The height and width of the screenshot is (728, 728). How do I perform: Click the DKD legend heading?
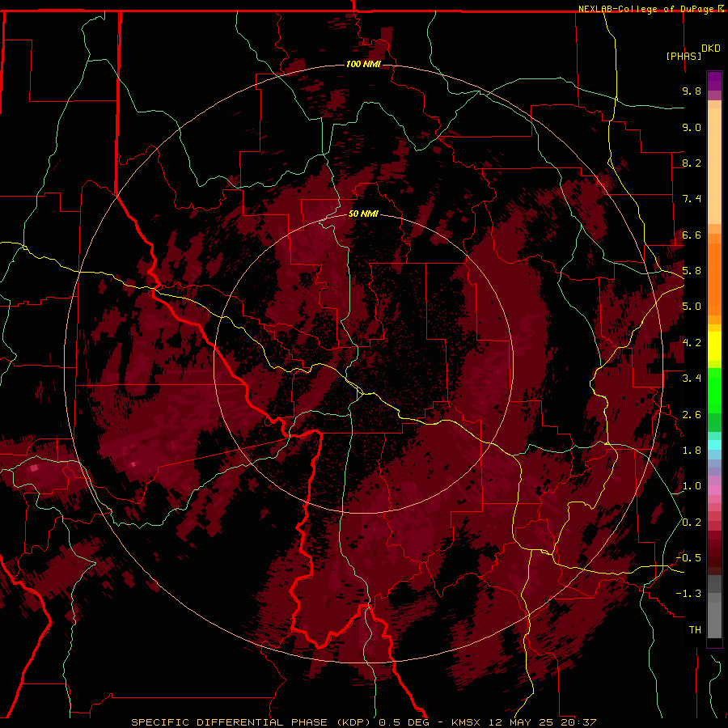pyautogui.click(x=711, y=49)
